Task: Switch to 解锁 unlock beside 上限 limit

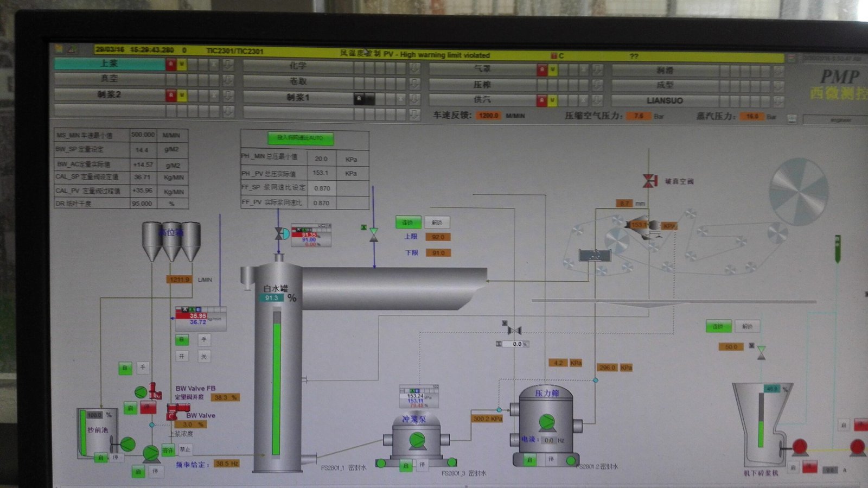Action: [x=437, y=223]
